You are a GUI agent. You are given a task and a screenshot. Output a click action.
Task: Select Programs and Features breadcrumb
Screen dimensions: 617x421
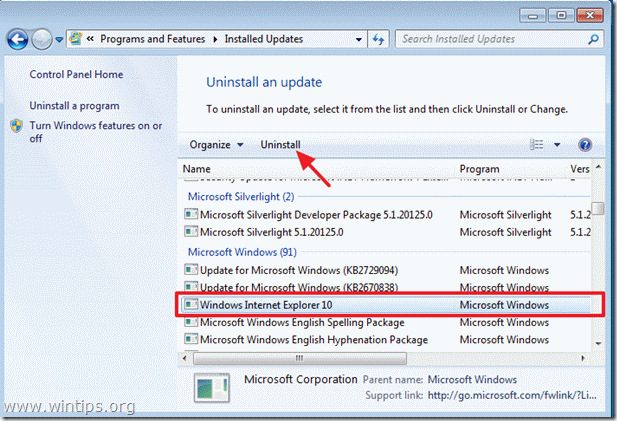153,39
